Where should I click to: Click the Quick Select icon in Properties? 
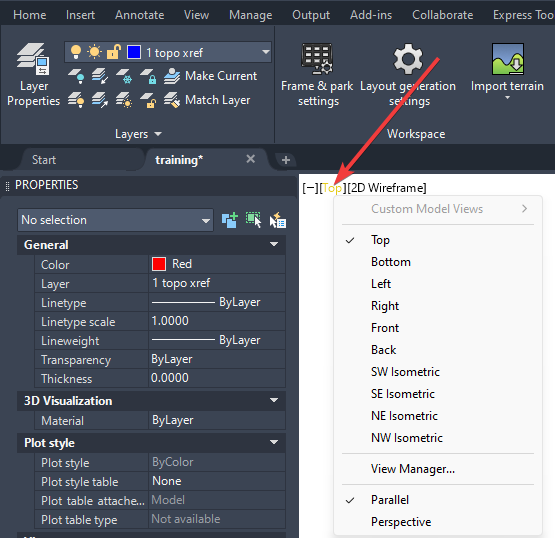tap(277, 220)
